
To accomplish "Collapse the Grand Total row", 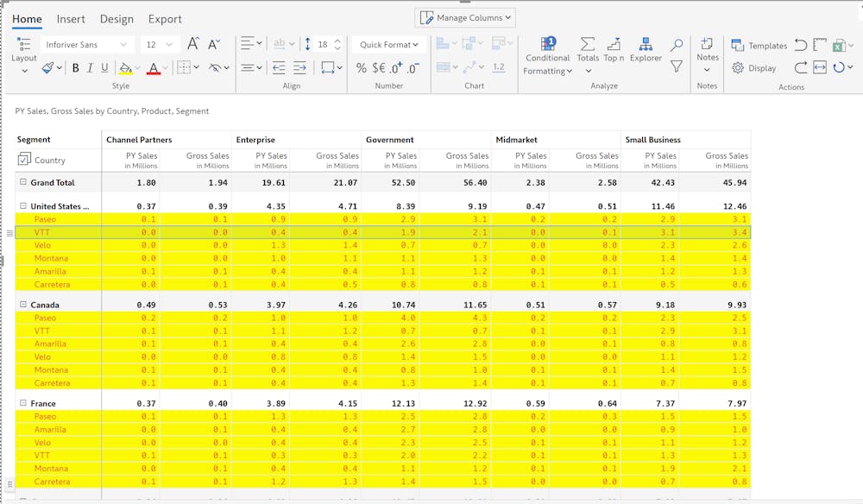I will pos(23,182).
